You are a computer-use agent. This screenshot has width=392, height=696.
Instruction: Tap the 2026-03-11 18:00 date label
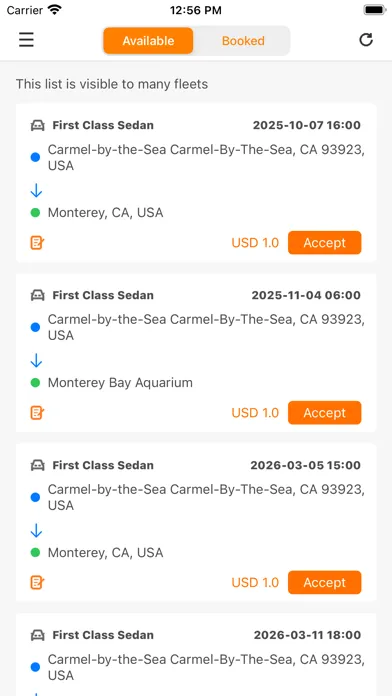[307, 635]
